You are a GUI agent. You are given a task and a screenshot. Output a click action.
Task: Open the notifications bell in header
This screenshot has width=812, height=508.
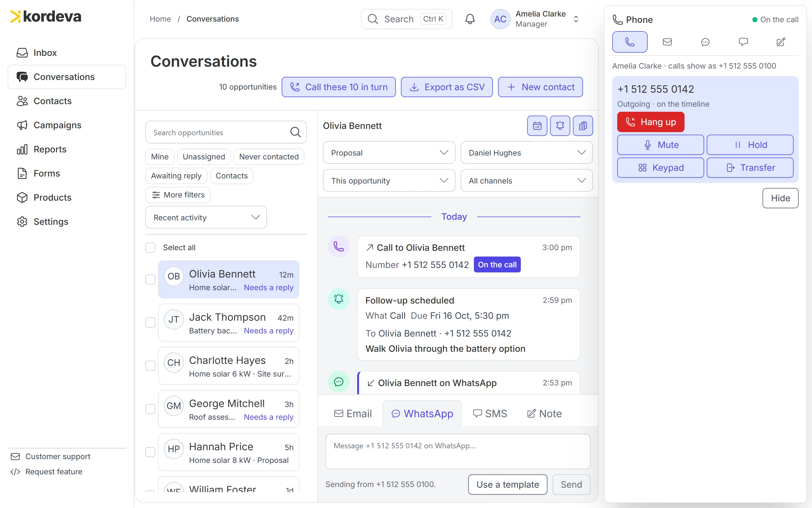pyautogui.click(x=470, y=19)
